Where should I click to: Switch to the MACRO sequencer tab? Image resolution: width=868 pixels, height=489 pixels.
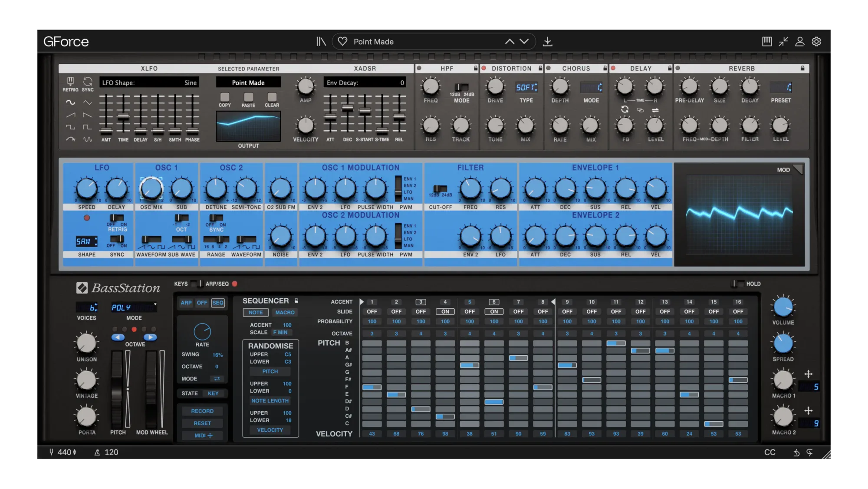coord(285,312)
